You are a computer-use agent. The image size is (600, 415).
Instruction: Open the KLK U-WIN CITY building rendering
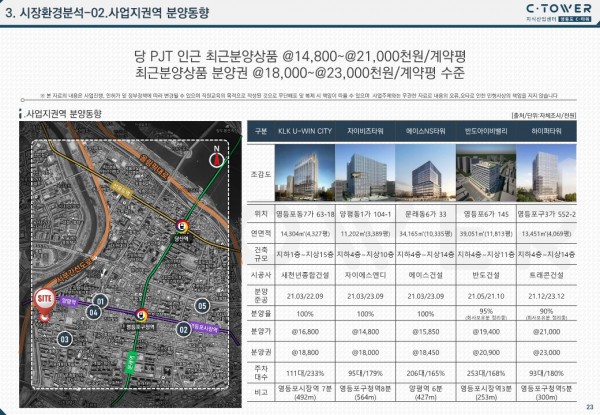click(311, 170)
